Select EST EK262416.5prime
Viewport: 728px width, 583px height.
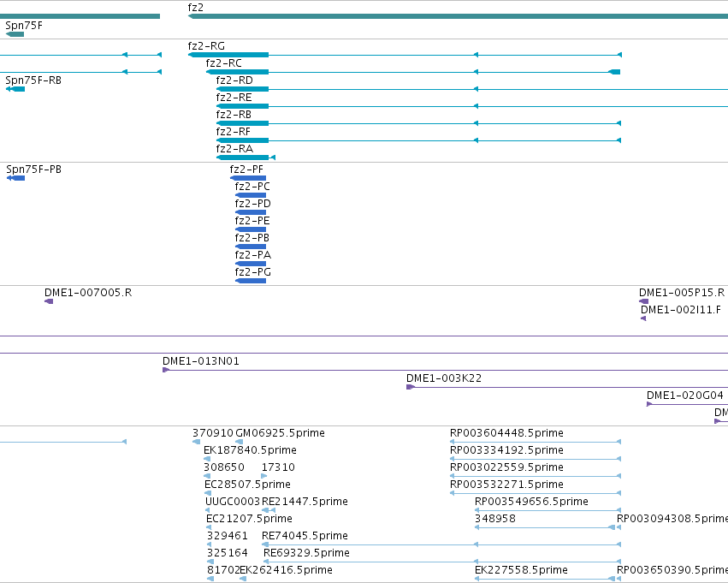click(x=243, y=579)
